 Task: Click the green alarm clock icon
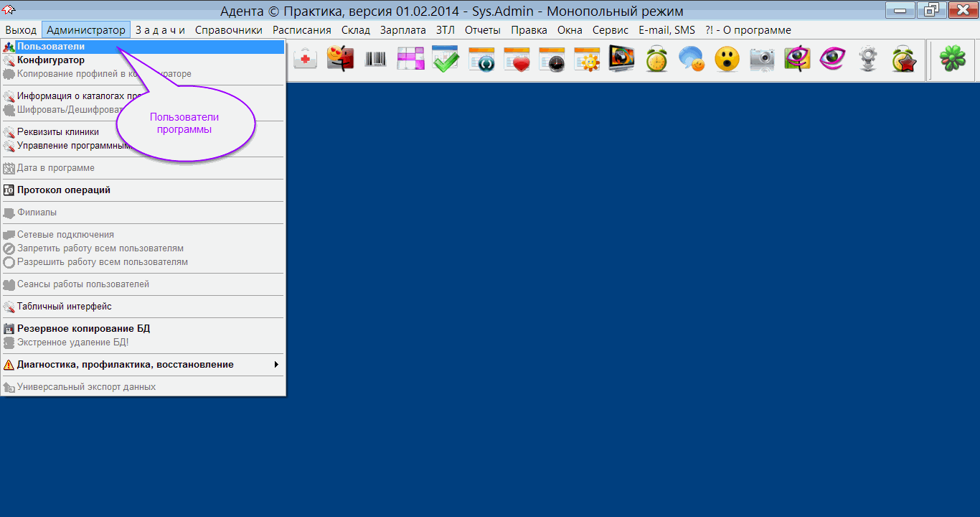656,60
